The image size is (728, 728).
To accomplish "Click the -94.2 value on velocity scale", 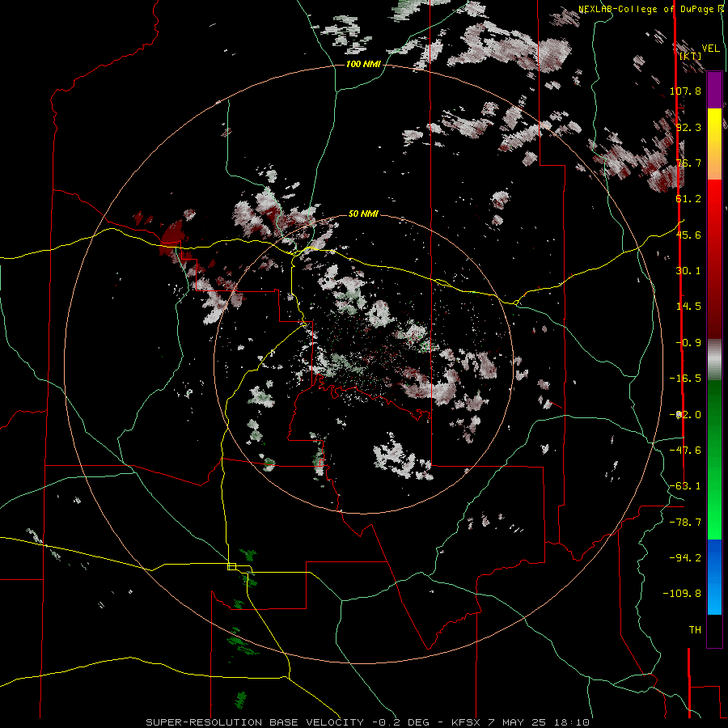I will pyautogui.click(x=685, y=558).
